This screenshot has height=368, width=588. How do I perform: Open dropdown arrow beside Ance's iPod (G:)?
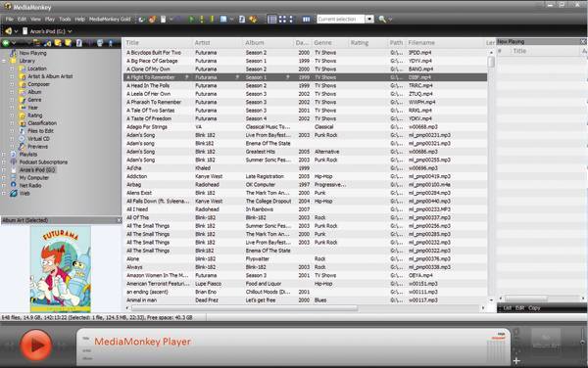pos(70,31)
